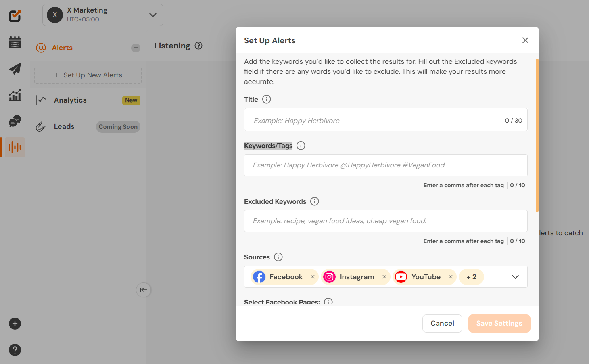Open the Leads menu item

(64, 126)
